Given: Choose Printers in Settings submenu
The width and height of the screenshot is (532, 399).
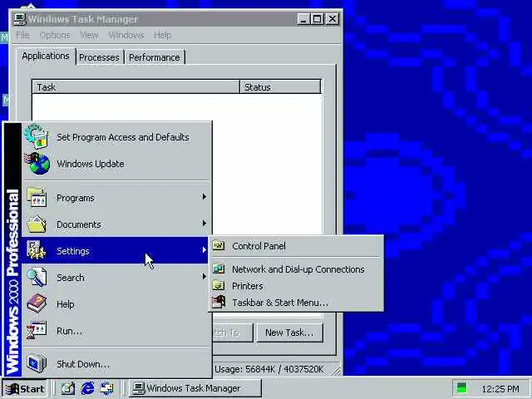Looking at the screenshot, I should click(296, 286).
